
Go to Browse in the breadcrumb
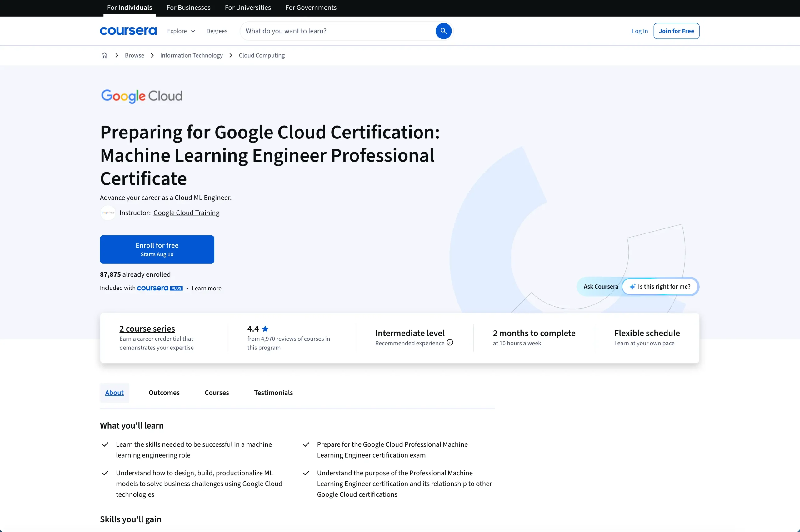click(x=134, y=55)
